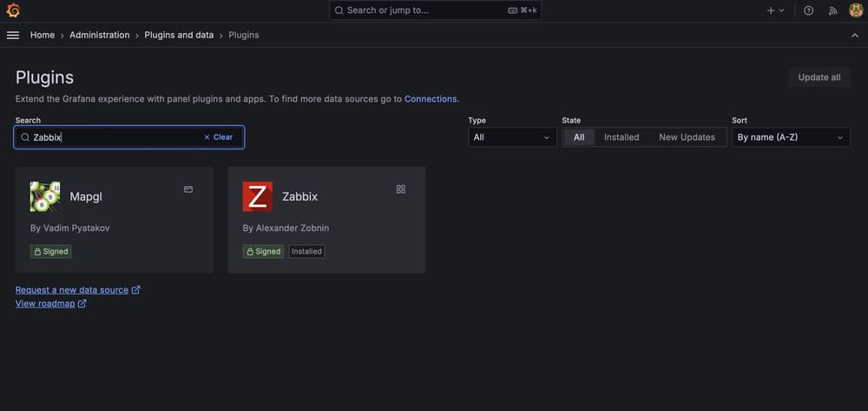
Task: Select the All state filter
Action: coord(579,137)
